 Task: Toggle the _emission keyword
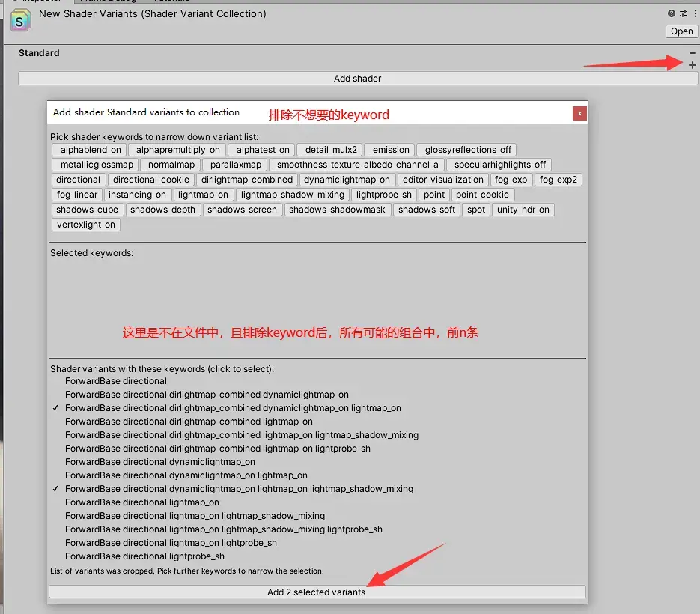coord(389,149)
